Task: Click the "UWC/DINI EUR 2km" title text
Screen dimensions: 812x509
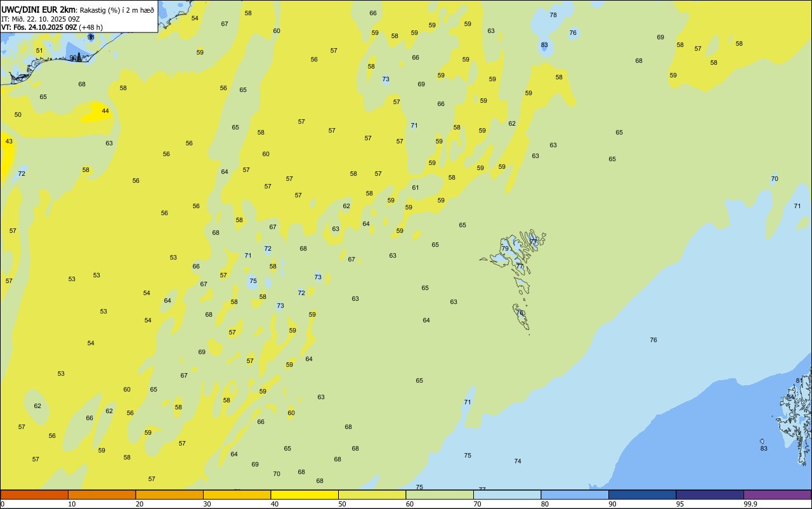Action: point(38,10)
